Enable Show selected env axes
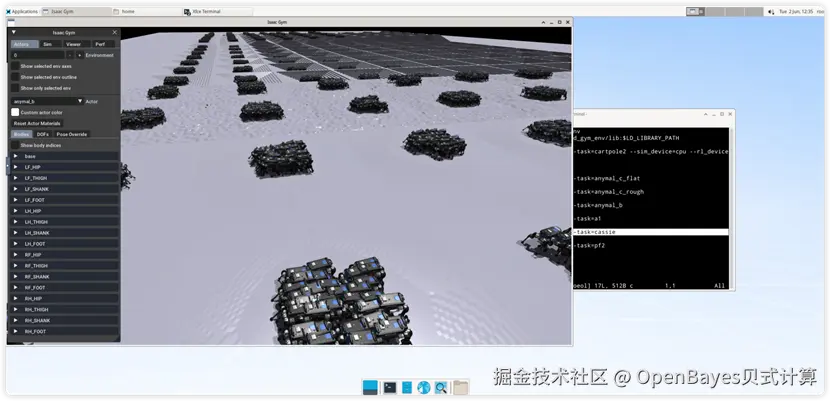Viewport: 830px width, 401px height. (15, 66)
